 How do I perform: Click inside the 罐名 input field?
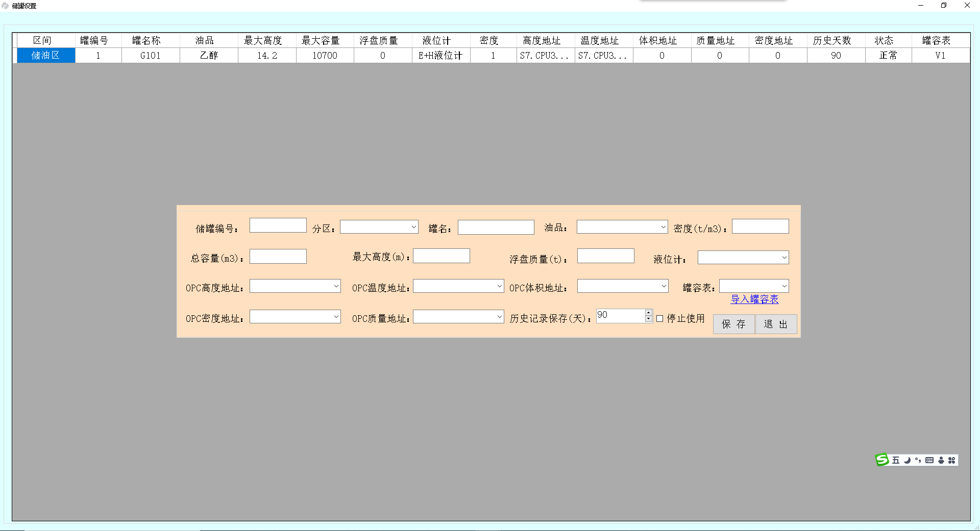click(x=495, y=227)
